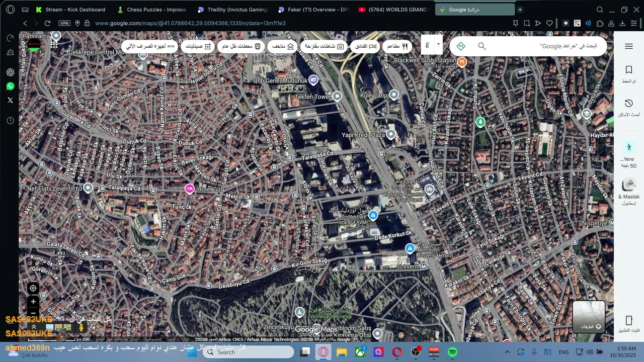Open the browser downloads icon
This screenshot has height=362, width=644.
click(x=622, y=23)
